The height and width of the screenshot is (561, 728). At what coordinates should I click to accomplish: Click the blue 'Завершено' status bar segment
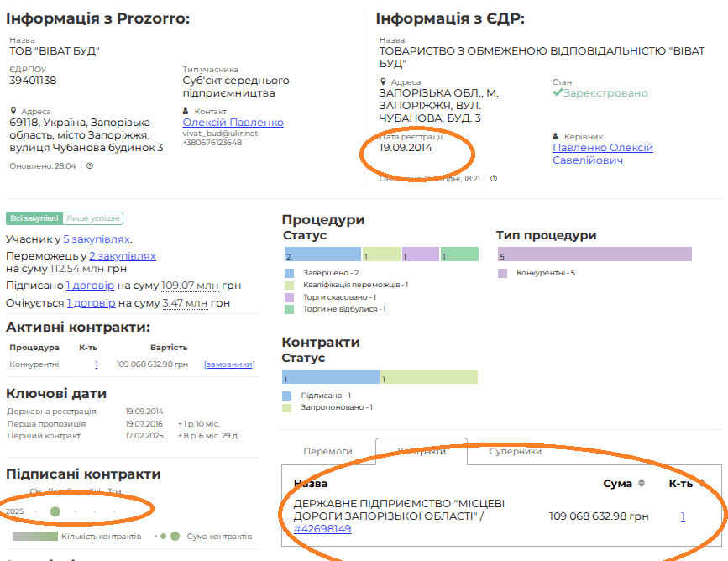(322, 254)
